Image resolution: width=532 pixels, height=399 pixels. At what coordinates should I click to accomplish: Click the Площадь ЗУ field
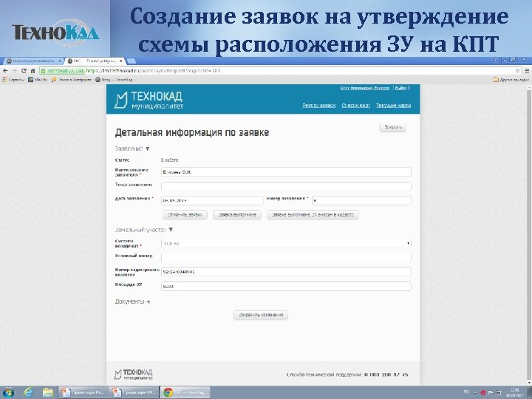(286, 287)
